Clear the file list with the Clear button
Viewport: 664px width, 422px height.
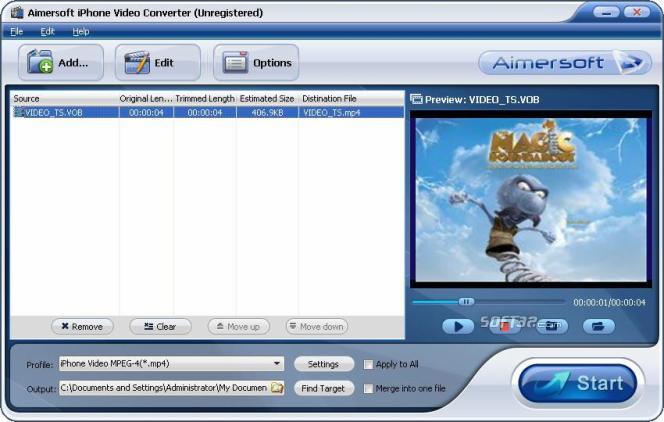(x=160, y=326)
